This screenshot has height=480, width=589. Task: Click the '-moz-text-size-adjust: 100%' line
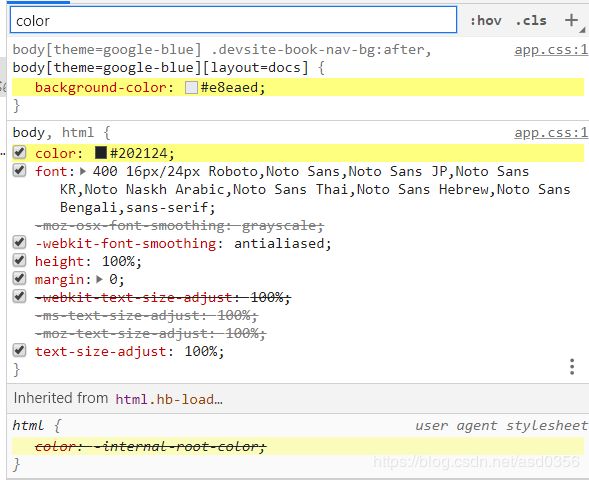click(x=150, y=334)
